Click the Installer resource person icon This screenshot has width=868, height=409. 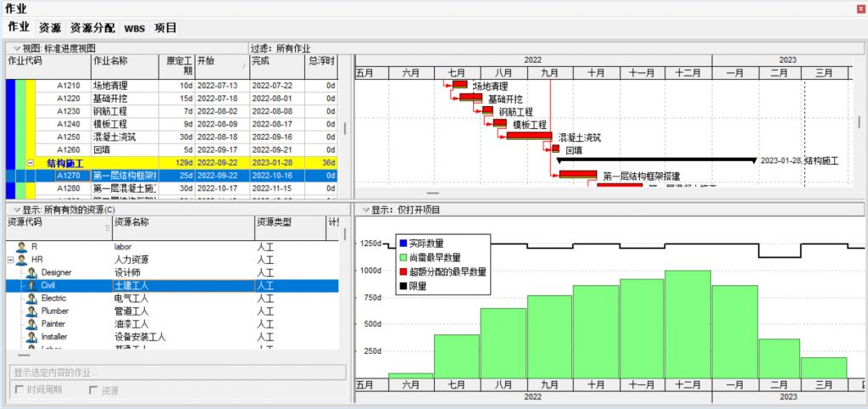(31, 337)
